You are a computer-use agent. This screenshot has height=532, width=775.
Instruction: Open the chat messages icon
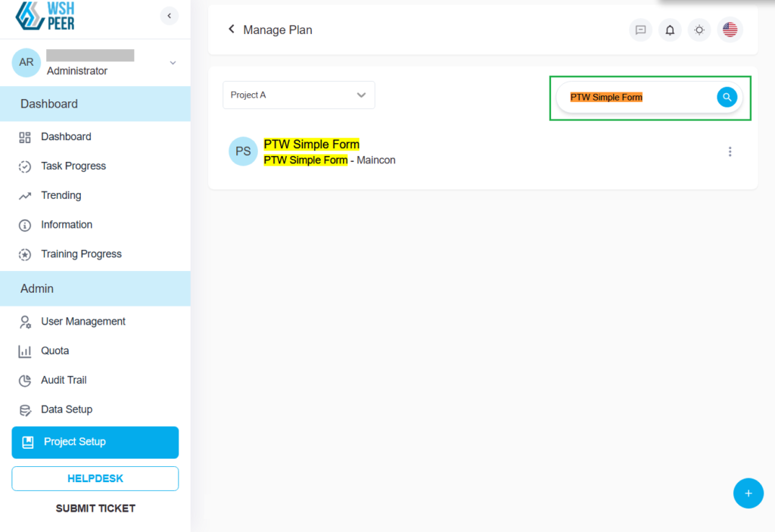click(x=640, y=30)
